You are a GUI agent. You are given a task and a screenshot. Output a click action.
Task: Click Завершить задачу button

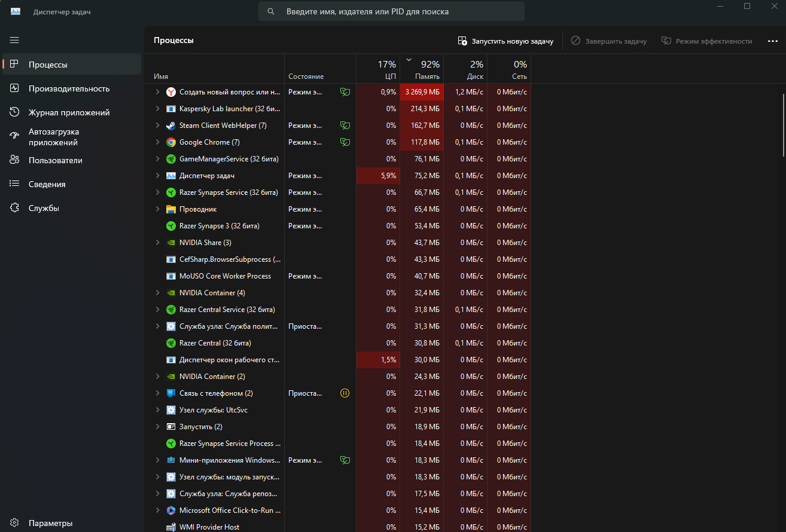point(608,41)
